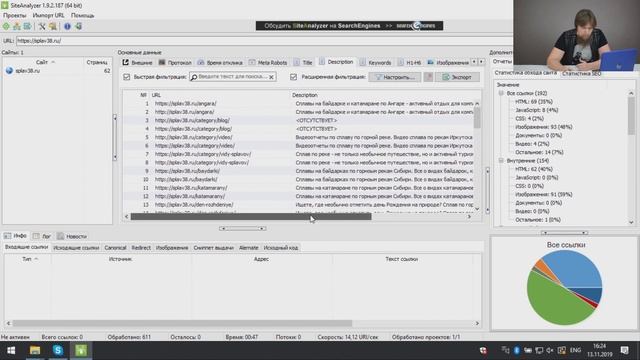
Task: Click the yellow toolbar icon beside the tools icon
Action: 53,26
